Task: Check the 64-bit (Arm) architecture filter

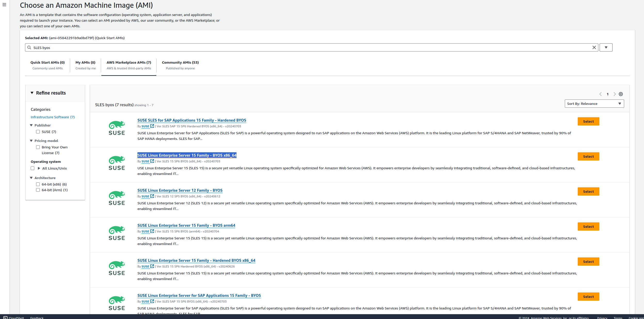Action: [38, 190]
